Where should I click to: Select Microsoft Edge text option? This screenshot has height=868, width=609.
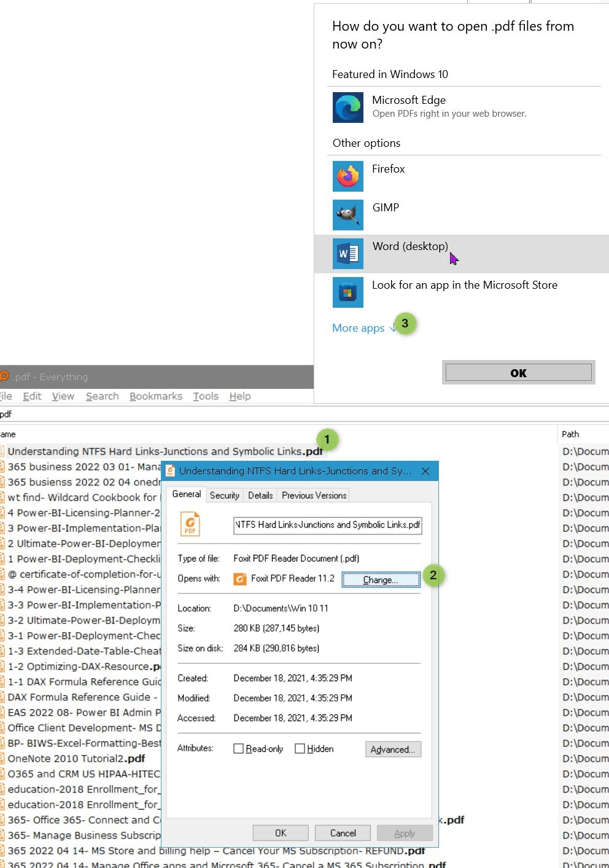409,100
